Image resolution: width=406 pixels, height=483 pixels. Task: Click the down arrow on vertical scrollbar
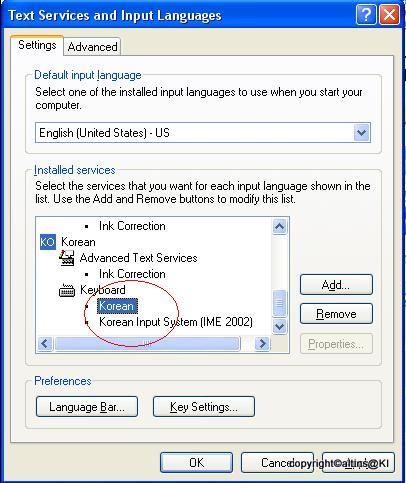click(279, 326)
